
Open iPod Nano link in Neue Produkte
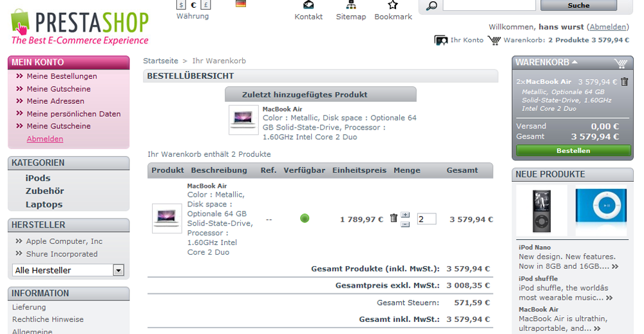(535, 247)
